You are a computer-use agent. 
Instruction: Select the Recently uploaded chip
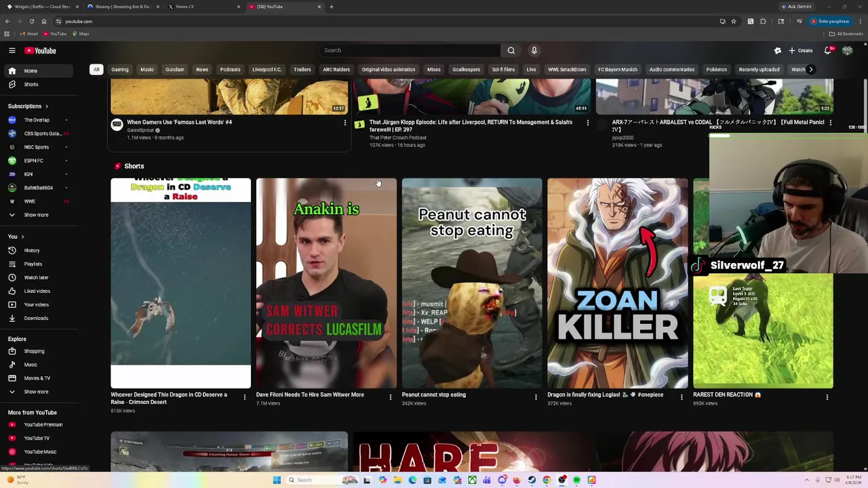[x=759, y=69]
